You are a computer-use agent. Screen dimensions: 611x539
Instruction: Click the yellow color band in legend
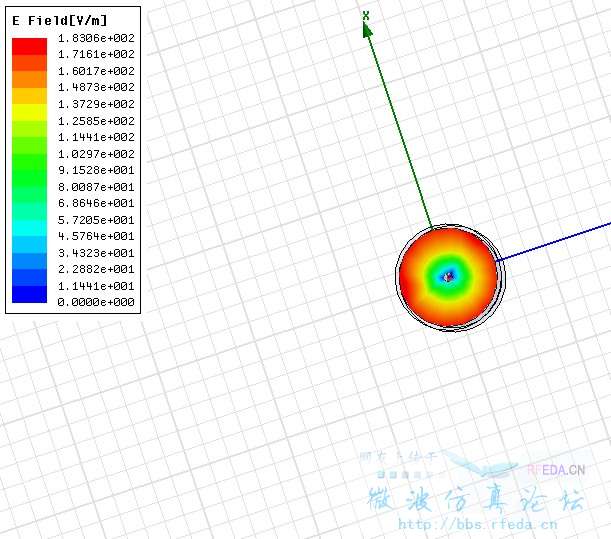(30, 112)
